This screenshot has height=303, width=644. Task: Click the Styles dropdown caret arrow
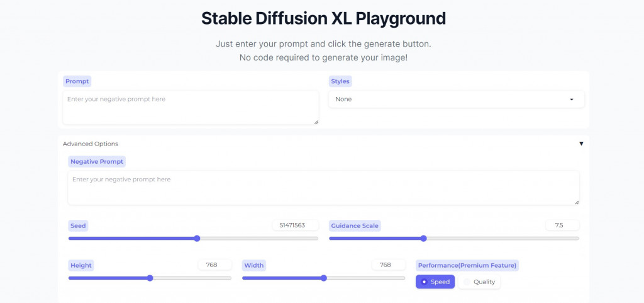coord(572,100)
